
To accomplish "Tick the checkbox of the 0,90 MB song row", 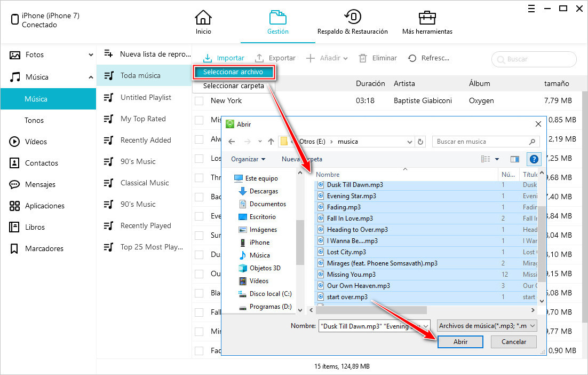I will [x=199, y=351].
